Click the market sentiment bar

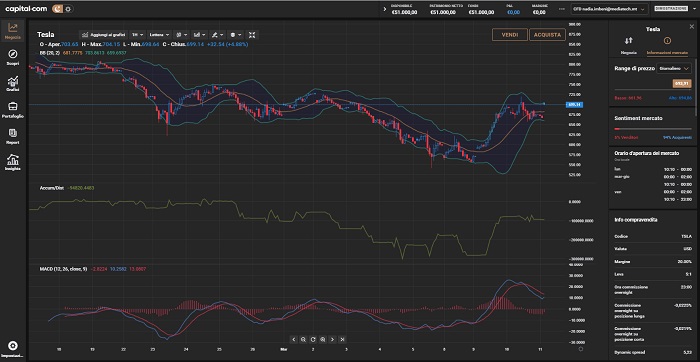coord(652,129)
